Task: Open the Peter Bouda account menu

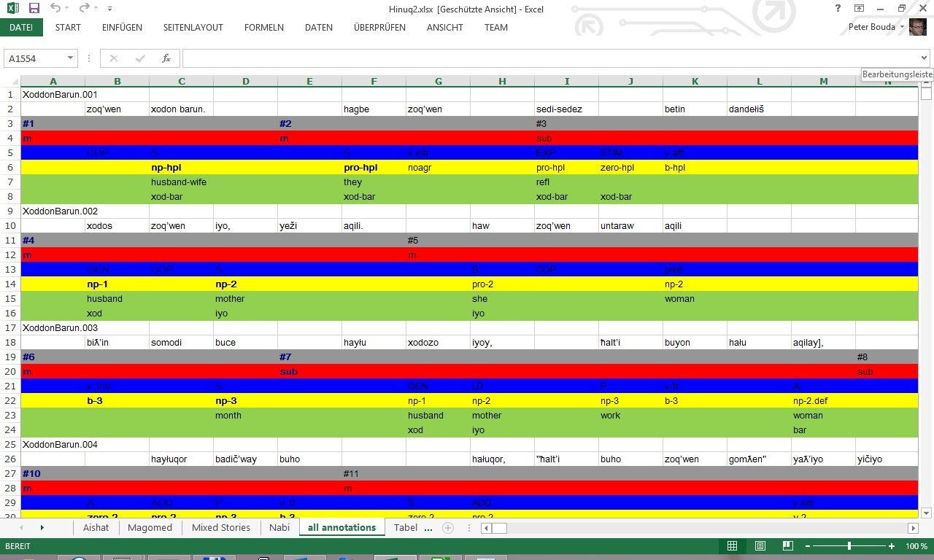Action: click(x=876, y=28)
